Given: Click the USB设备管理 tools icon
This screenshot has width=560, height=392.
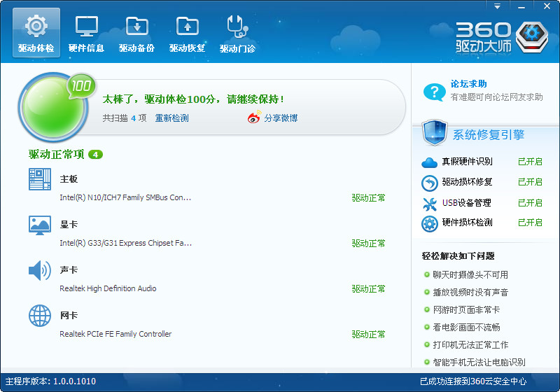Looking at the screenshot, I should [x=429, y=204].
